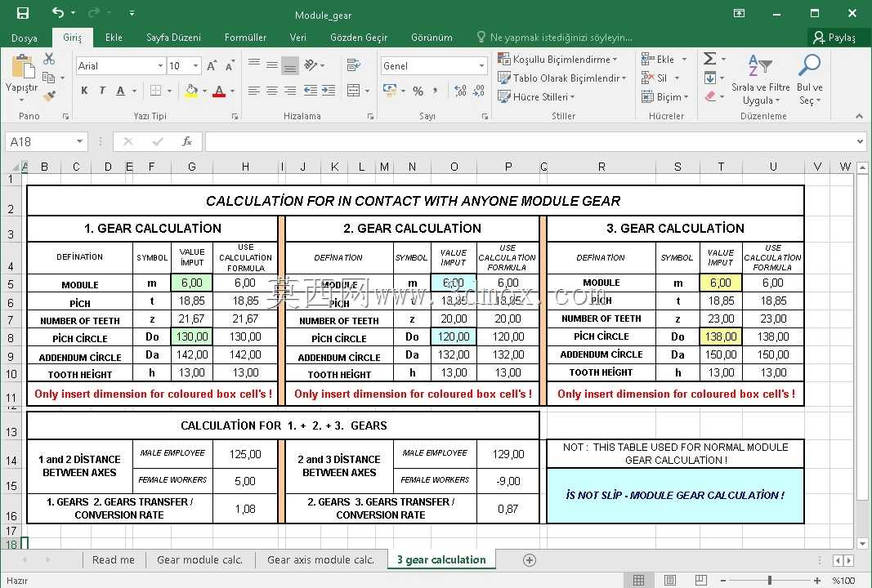Screen dimensions: 872x588
Task: Click in the formula bar
Action: [531, 142]
